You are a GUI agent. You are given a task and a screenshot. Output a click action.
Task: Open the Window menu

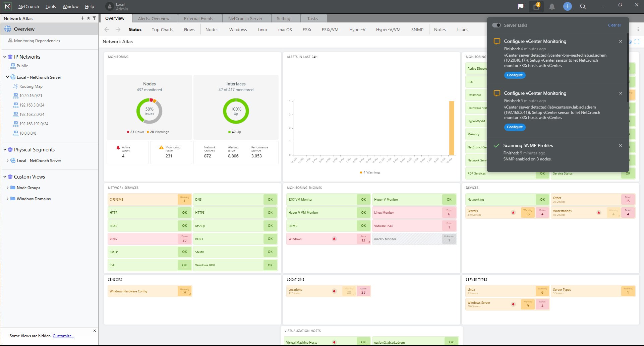[x=70, y=6]
